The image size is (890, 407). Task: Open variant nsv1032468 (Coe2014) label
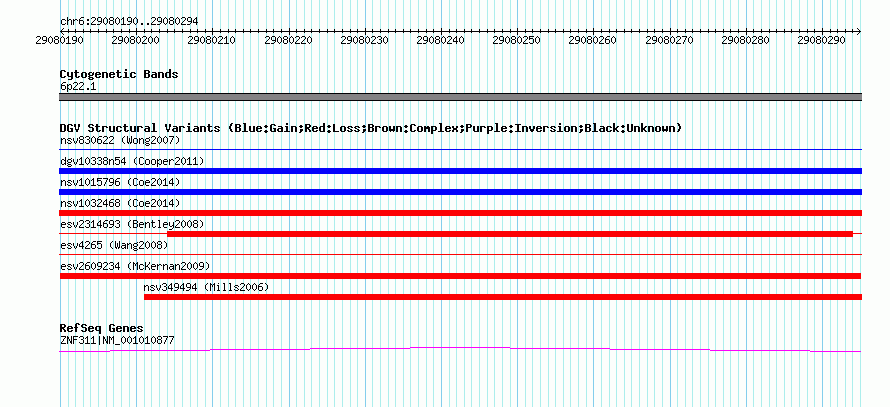tap(120, 203)
